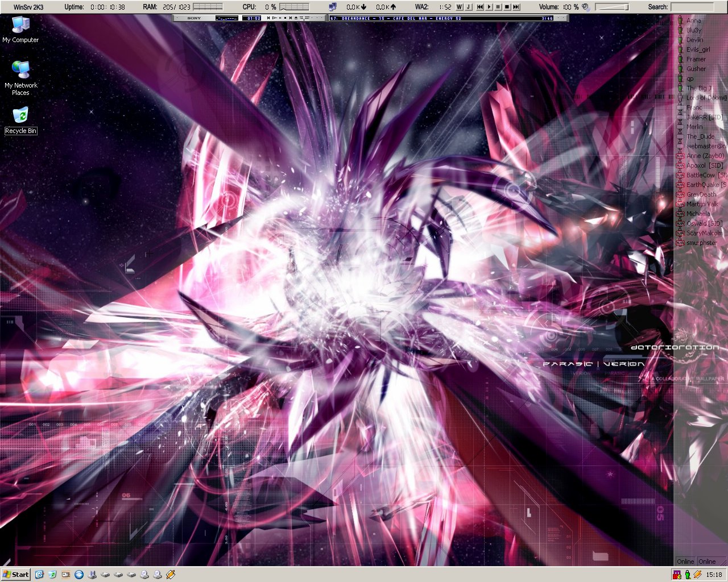728x582 pixels.
Task: Click the Winamp lightning tray icon
Action: tap(697, 575)
